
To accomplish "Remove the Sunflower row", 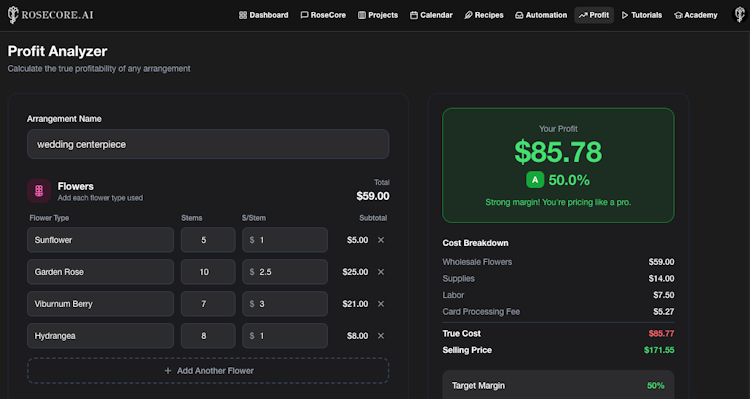I will pos(381,240).
